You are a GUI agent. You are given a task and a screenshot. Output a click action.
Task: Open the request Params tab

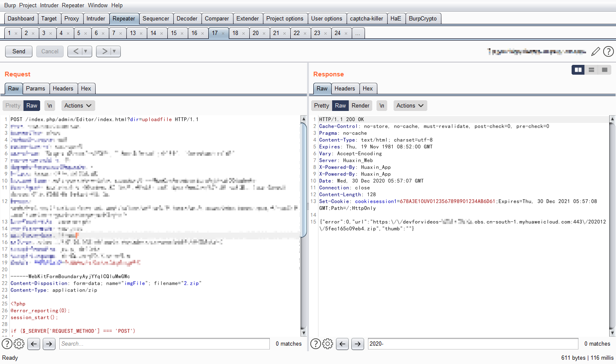(35, 88)
